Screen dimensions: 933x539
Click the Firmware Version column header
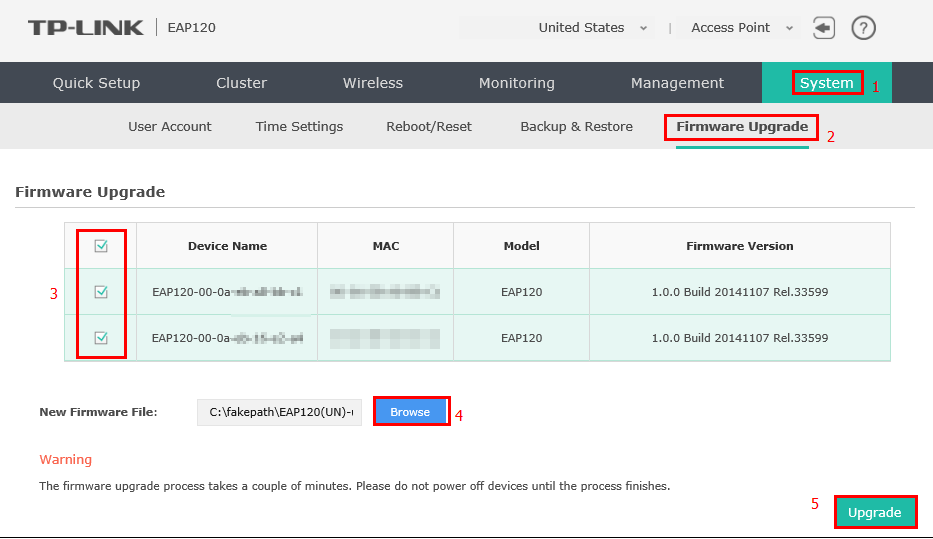click(740, 246)
